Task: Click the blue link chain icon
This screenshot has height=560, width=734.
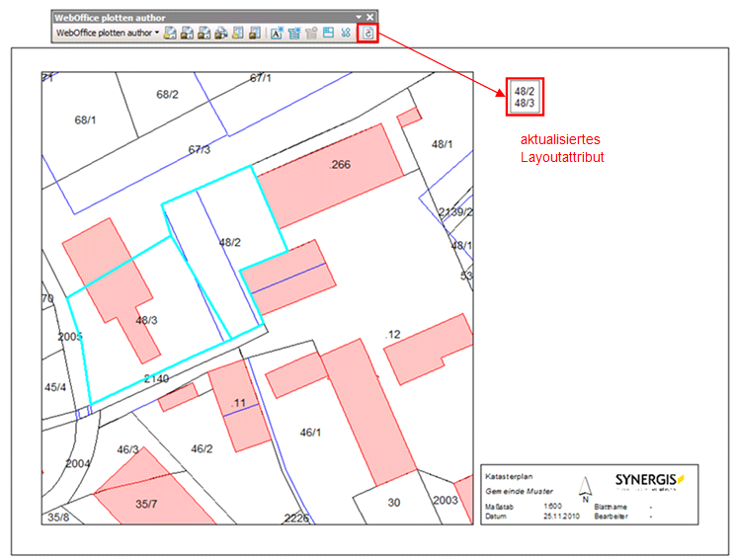Action: (x=346, y=33)
